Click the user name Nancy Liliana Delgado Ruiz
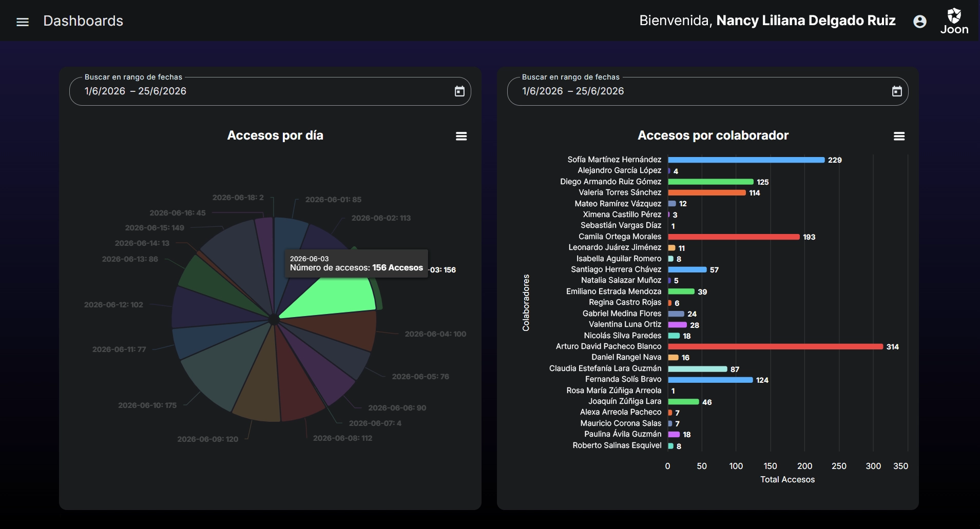The height and width of the screenshot is (529, 980). tap(805, 21)
